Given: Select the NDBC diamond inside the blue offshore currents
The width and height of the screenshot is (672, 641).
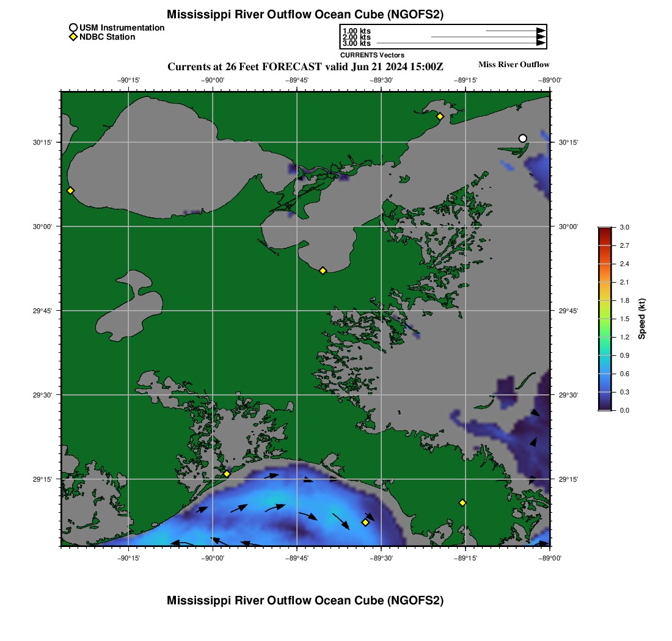Looking at the screenshot, I should [x=365, y=522].
